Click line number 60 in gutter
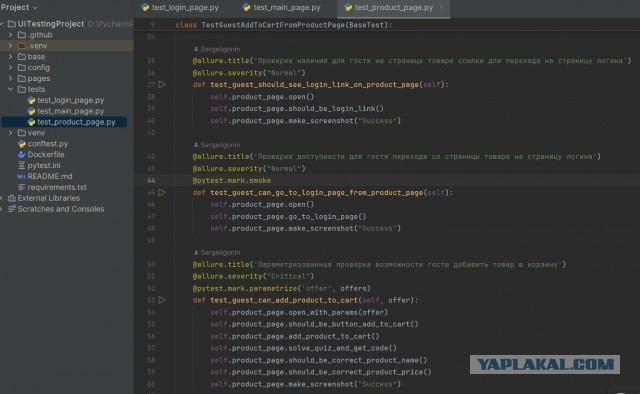Screen dimensions: 640x394 point(151,384)
